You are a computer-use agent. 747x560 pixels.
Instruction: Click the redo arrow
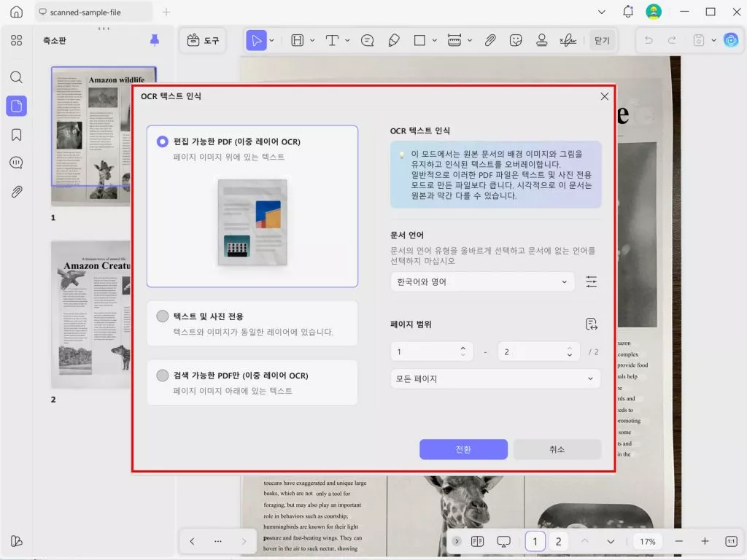pos(672,41)
